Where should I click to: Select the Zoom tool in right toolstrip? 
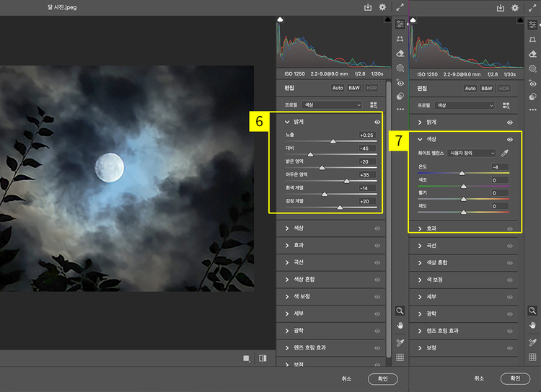point(532,311)
